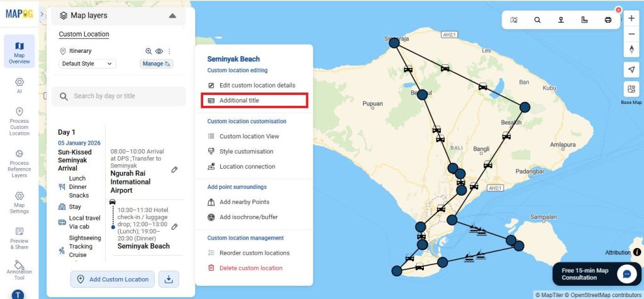Open Preview & Share in sidebar
Screen dimensions: 644x299
(19, 238)
